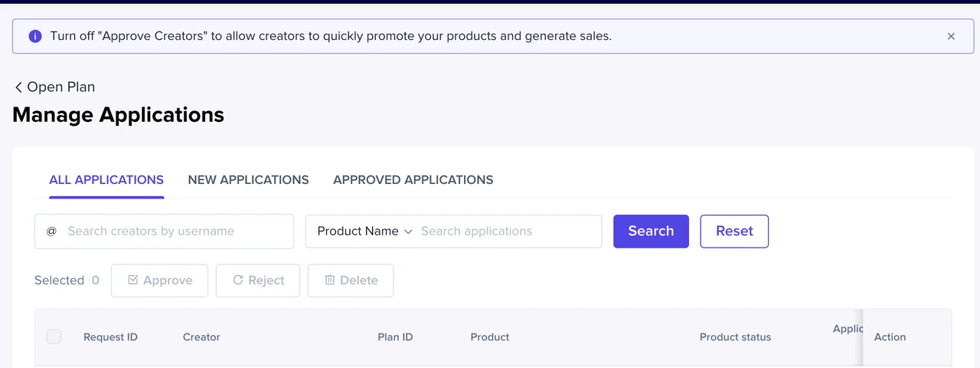
Task: Click the back chevron beside Open Plan
Action: [18, 87]
